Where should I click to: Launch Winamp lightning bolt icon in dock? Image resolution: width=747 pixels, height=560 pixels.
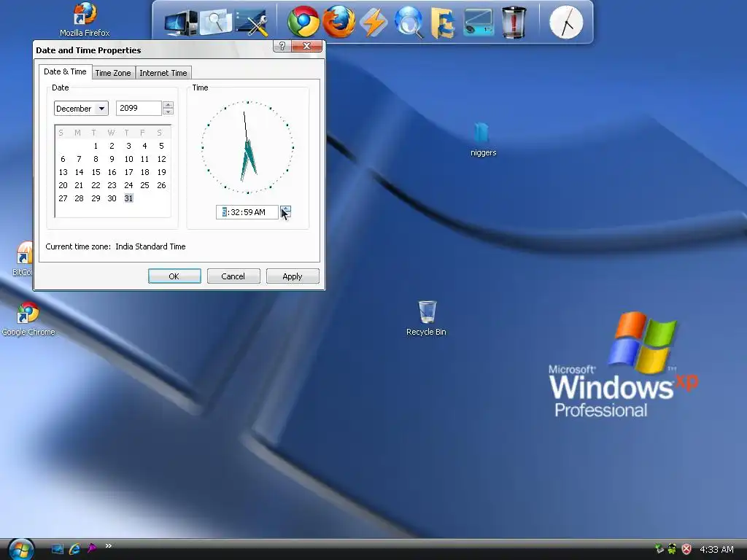(373, 22)
